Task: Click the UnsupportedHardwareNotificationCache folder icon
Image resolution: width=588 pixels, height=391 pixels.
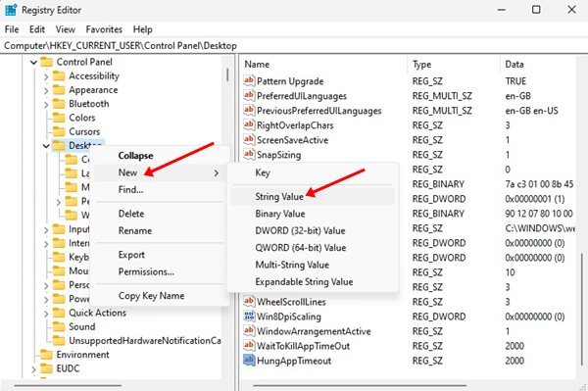Action: point(59,340)
